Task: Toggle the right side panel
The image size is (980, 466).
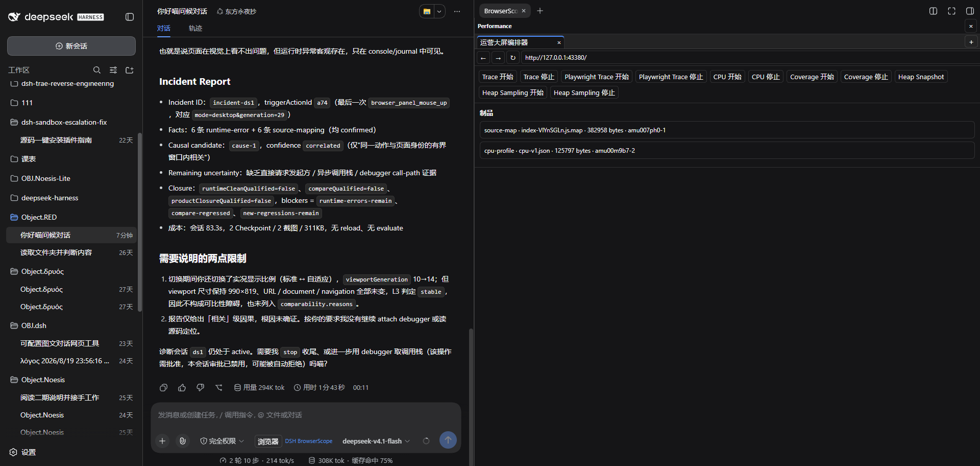Action: point(970,11)
